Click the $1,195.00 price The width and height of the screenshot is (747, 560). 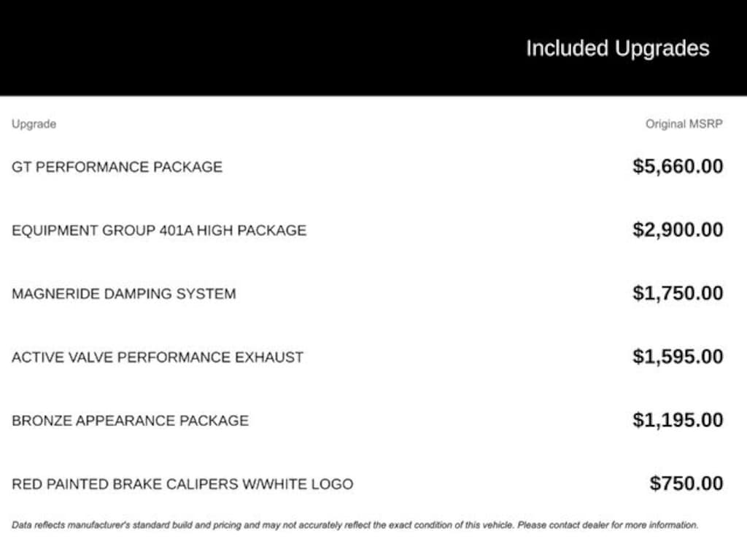point(678,420)
